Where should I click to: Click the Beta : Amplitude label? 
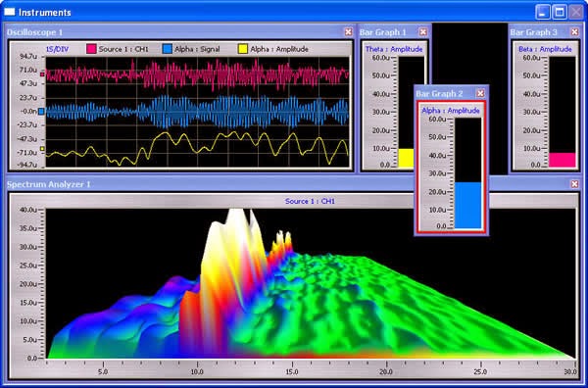pyautogui.click(x=545, y=49)
